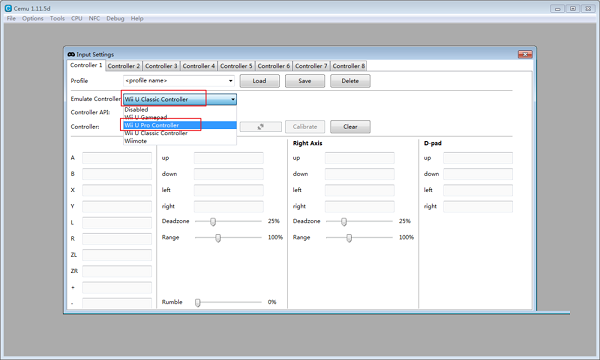Click the A button mapping field
Image resolution: width=600 pixels, height=360 pixels.
117,158
